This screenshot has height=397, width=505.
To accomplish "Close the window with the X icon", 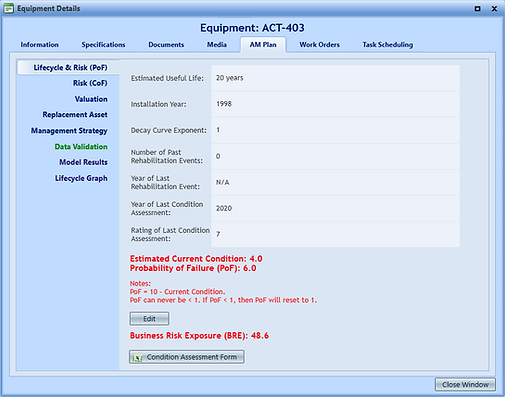I will click(494, 9).
